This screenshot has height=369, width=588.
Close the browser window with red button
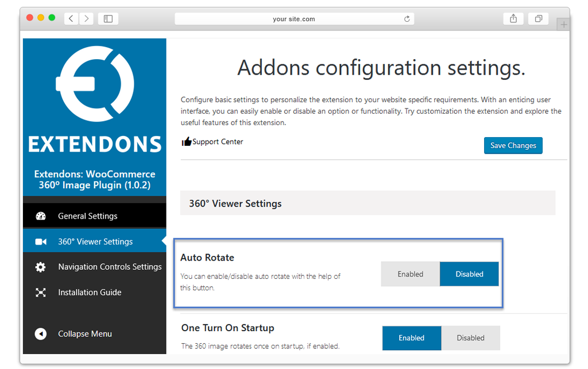[x=30, y=18]
